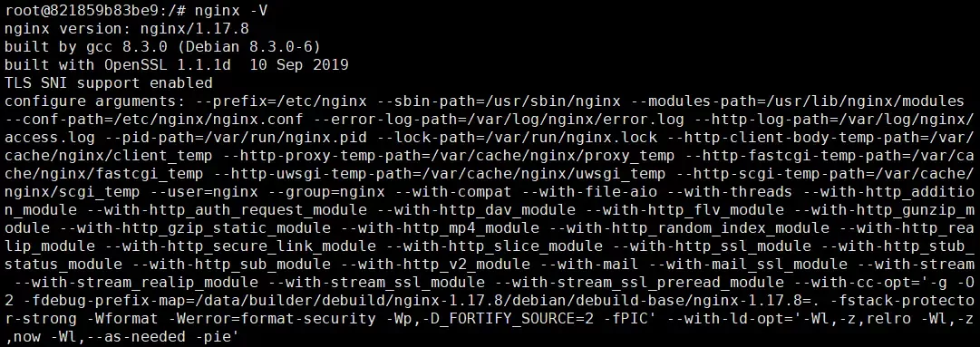Click the nginx version 1.17.8 text
This screenshot has width=980, height=347.
coord(127,29)
